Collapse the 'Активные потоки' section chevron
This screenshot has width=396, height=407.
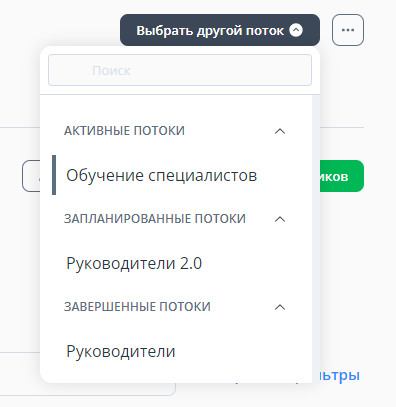(x=280, y=131)
